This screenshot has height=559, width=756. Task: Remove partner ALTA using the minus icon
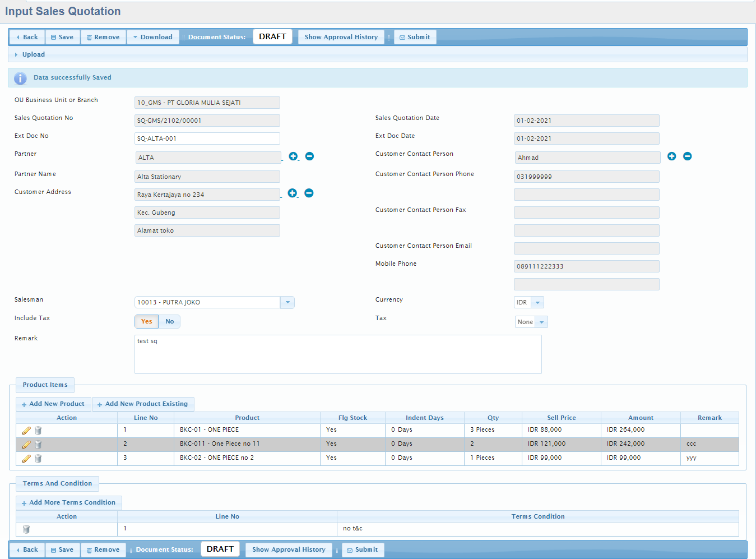[x=309, y=156]
